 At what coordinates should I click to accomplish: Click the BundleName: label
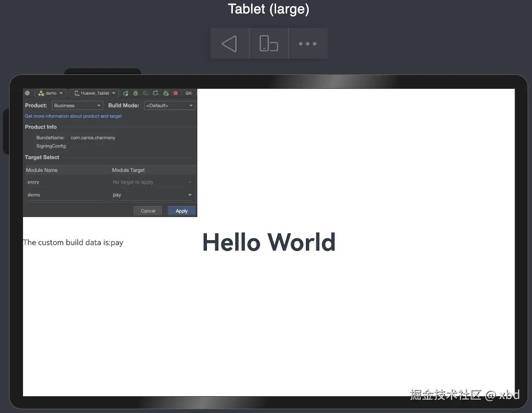[50, 137]
